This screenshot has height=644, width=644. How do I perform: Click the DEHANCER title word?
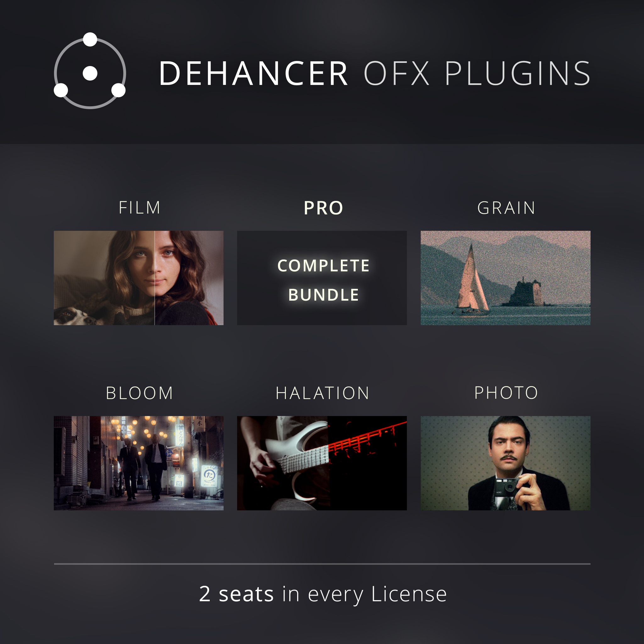point(253,73)
